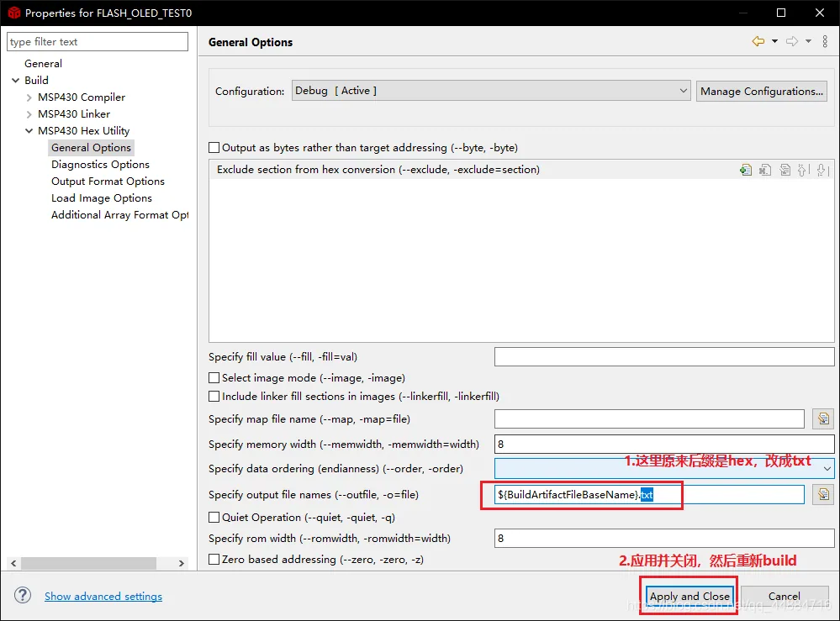Click the Move Down exclude entry icon
The height and width of the screenshot is (621, 840).
pyautogui.click(x=823, y=171)
